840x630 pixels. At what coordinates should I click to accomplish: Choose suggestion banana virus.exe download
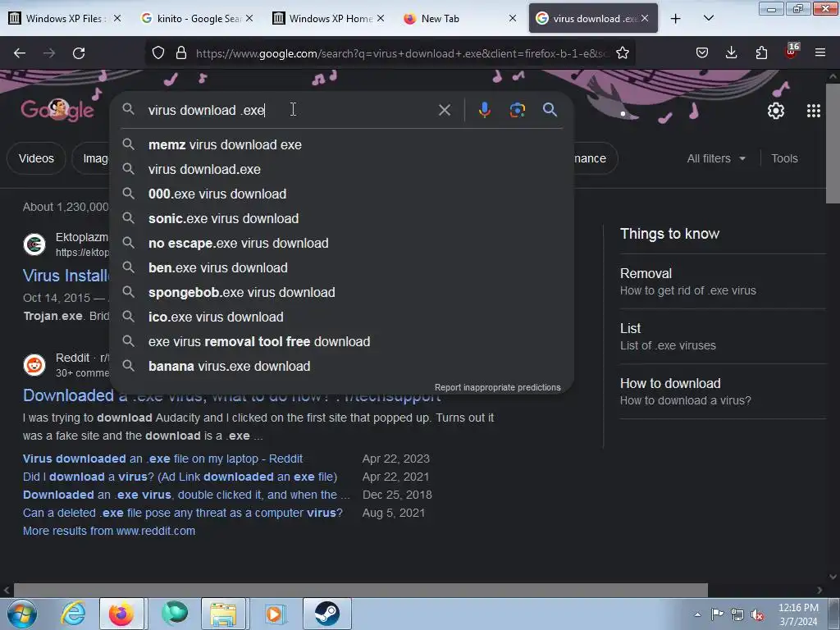pyautogui.click(x=341, y=367)
